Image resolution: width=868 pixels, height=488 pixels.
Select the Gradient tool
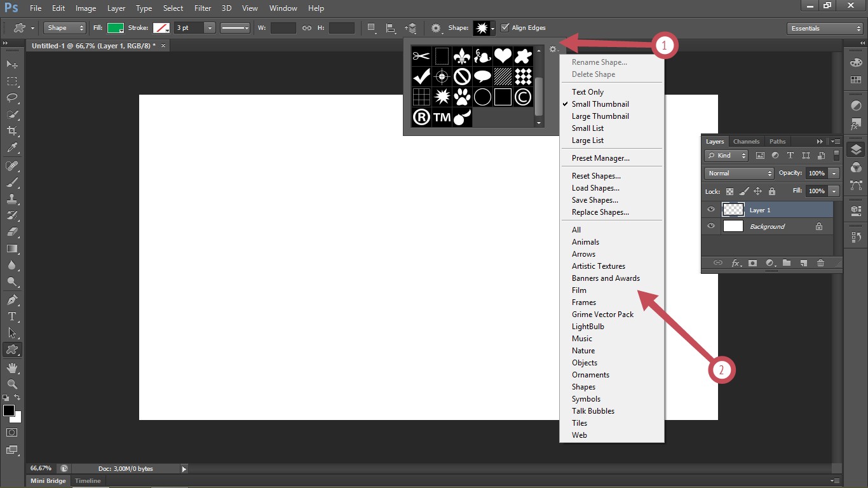[12, 248]
